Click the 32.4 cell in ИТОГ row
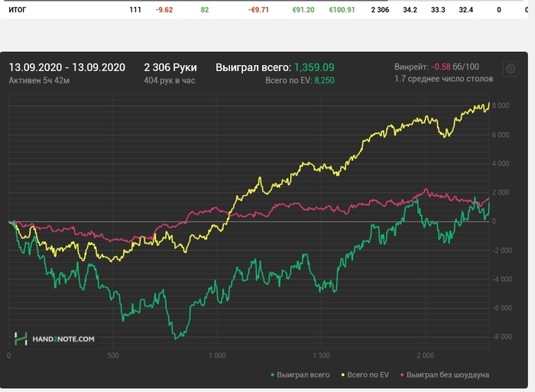 tap(465, 10)
